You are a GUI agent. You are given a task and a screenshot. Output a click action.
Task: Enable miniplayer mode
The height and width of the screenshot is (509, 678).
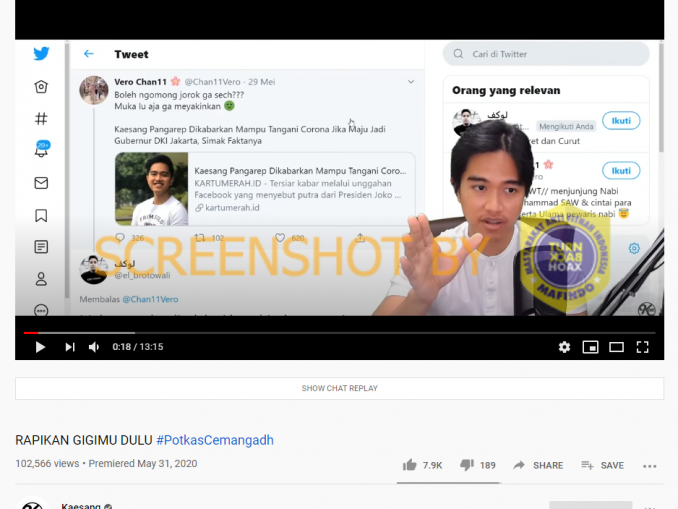click(x=590, y=347)
